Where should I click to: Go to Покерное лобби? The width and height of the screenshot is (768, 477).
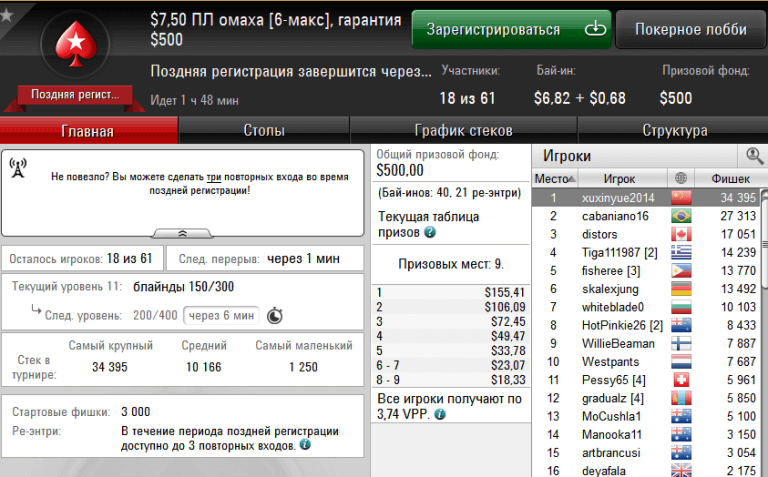pos(690,30)
